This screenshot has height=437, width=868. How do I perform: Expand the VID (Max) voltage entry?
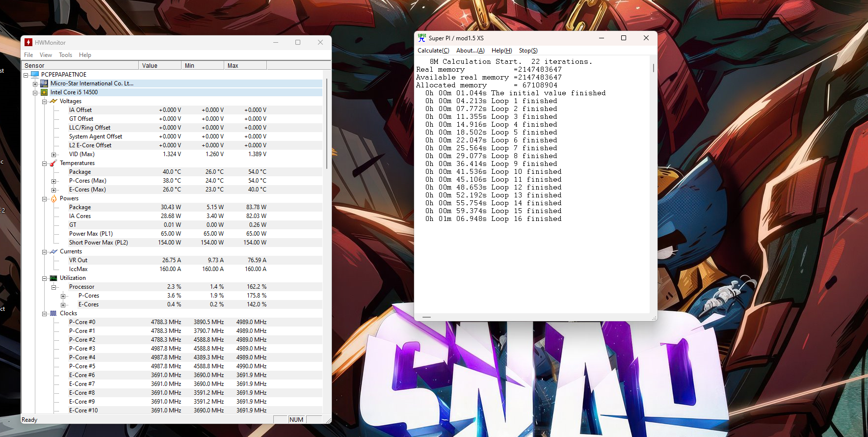tap(54, 155)
